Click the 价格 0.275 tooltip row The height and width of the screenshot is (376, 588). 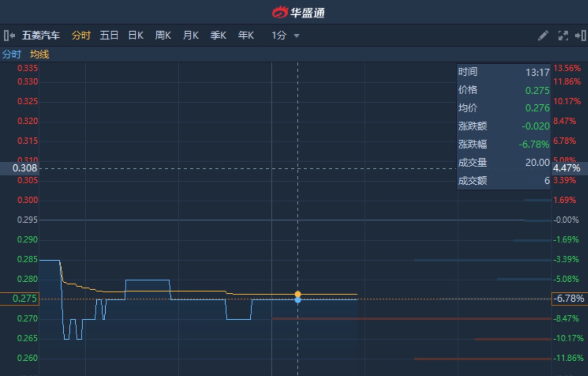click(x=504, y=90)
